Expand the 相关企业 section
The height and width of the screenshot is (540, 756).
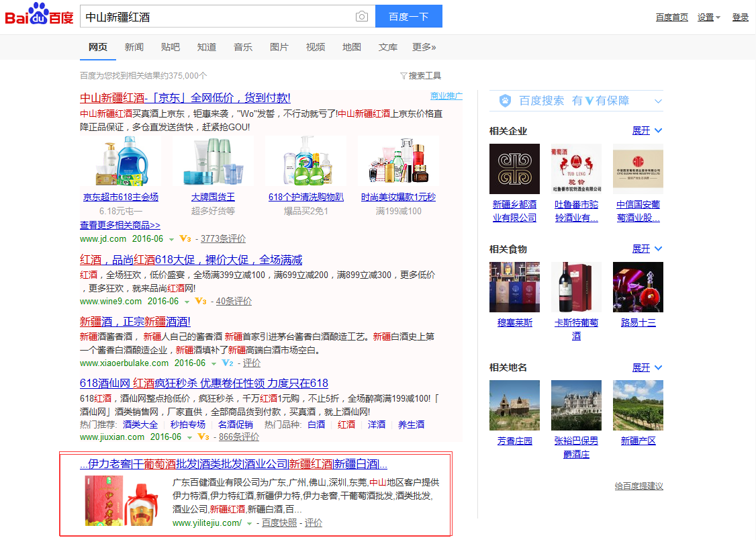[x=647, y=131]
